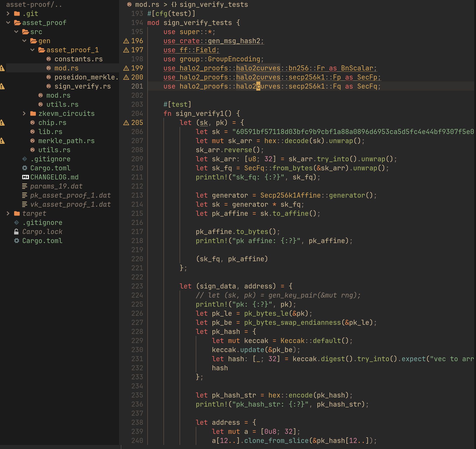Collapse the gen folder chevron
476x449 pixels.
pos(24,41)
